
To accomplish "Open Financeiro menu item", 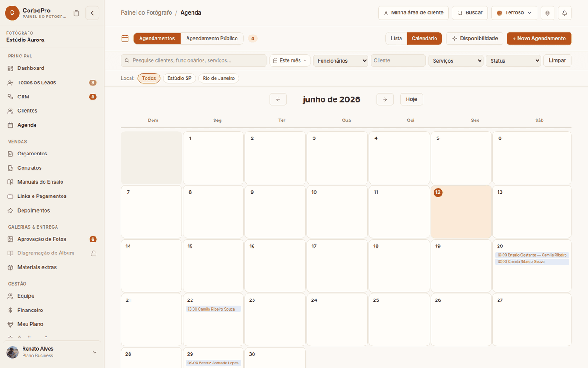I will 52,310.
